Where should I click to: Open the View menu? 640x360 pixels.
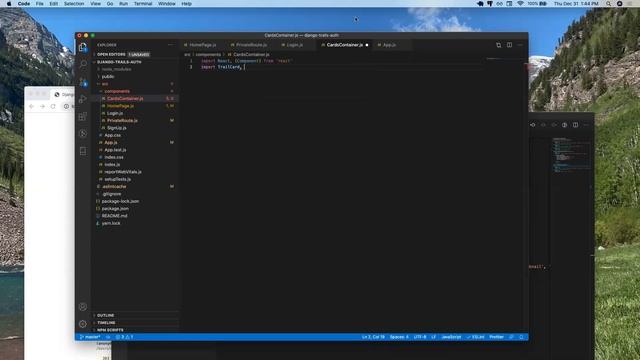click(96, 4)
